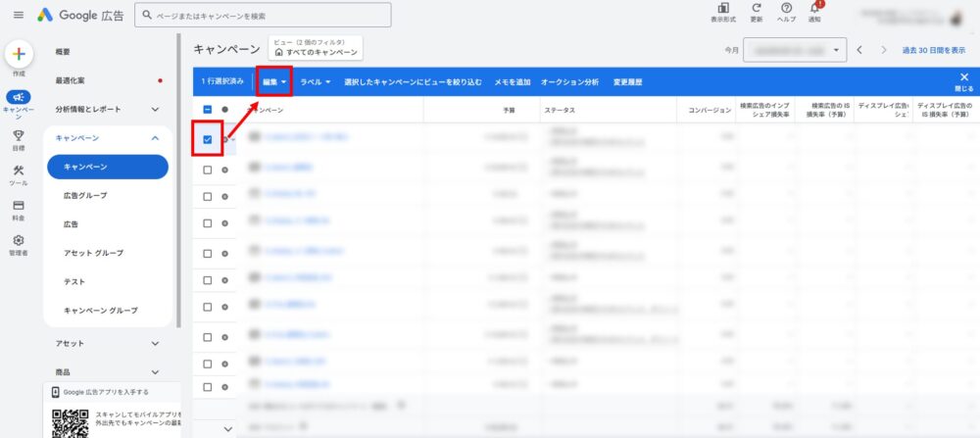
Task: Uncheck the selected first campaign row
Action: [207, 140]
